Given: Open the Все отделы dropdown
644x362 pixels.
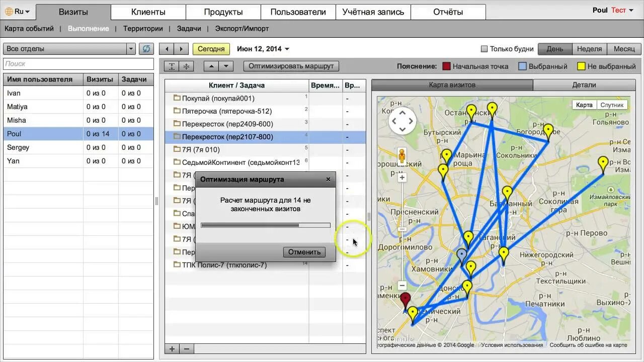Looking at the screenshot, I should pyautogui.click(x=69, y=49).
